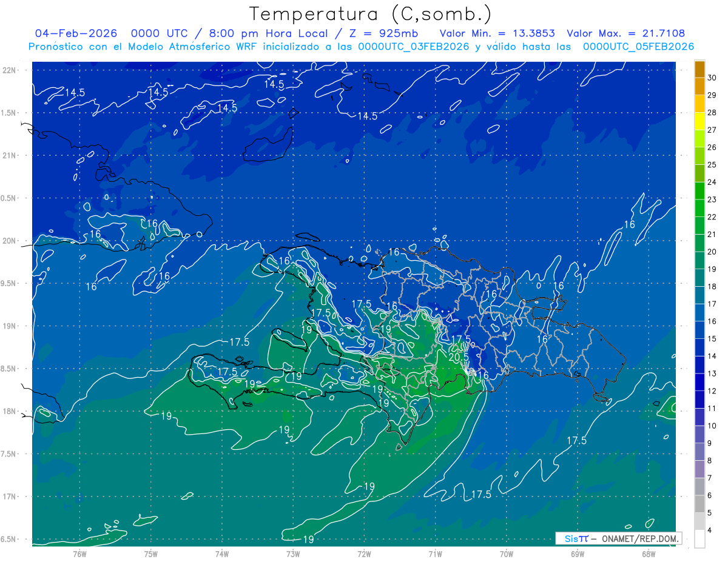Click the gray color scale segment between 5 and 6
Screen dimensions: 728x562
pyautogui.click(x=699, y=504)
